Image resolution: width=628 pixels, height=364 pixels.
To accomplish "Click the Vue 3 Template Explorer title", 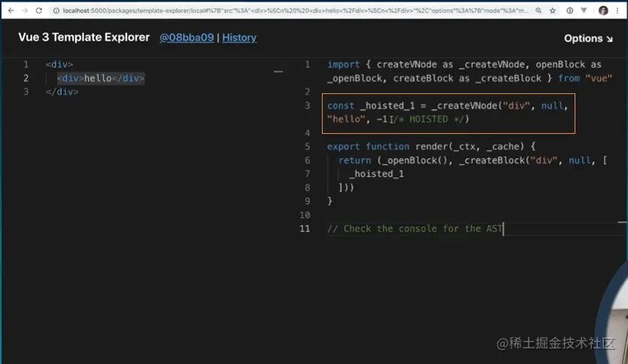I will [84, 38].
